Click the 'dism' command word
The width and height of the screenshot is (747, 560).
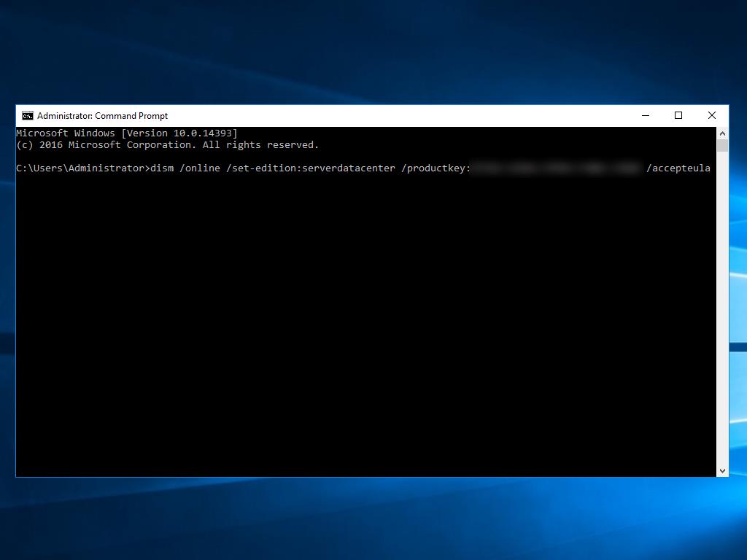[x=162, y=168]
